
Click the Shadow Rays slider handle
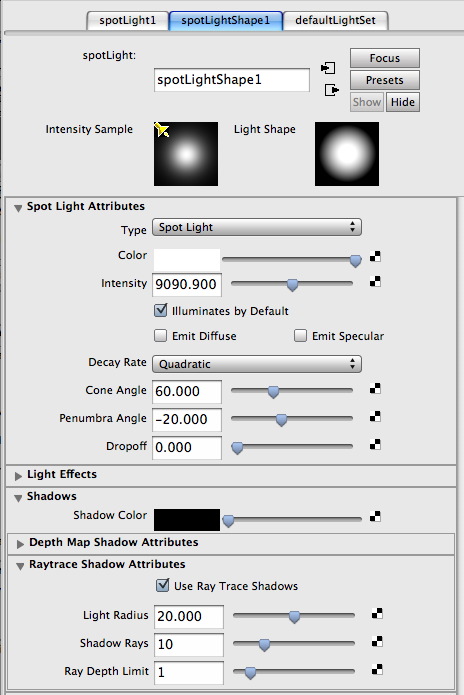(264, 645)
